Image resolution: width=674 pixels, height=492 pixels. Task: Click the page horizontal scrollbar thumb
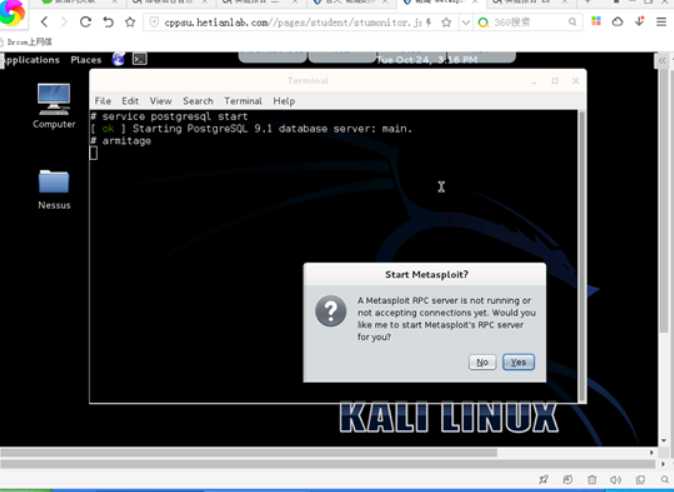tap(248, 452)
